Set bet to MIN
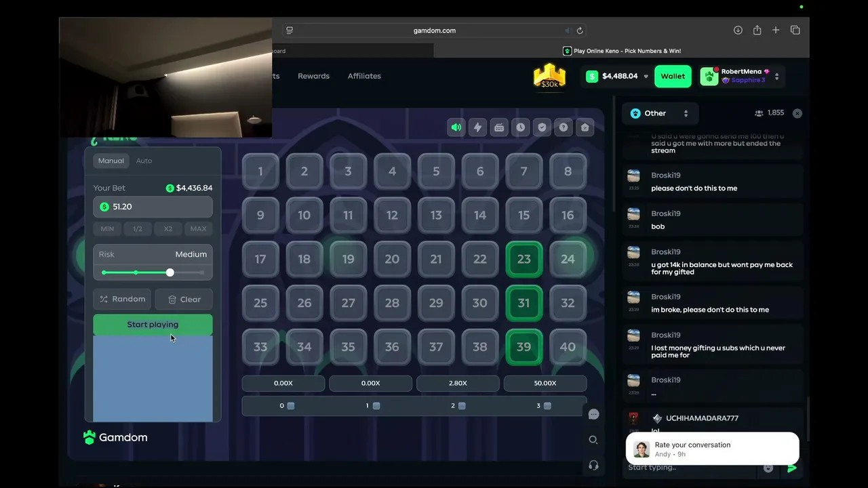868x488 pixels. pos(107,228)
